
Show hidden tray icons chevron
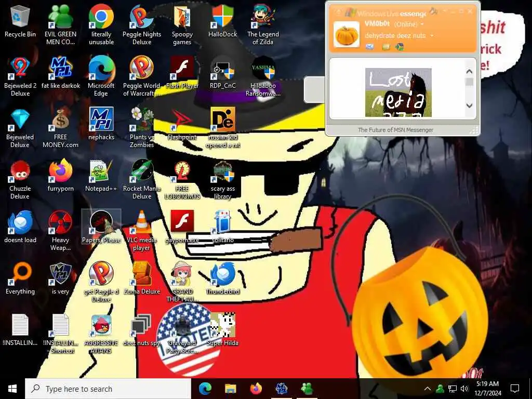pyautogui.click(x=428, y=389)
